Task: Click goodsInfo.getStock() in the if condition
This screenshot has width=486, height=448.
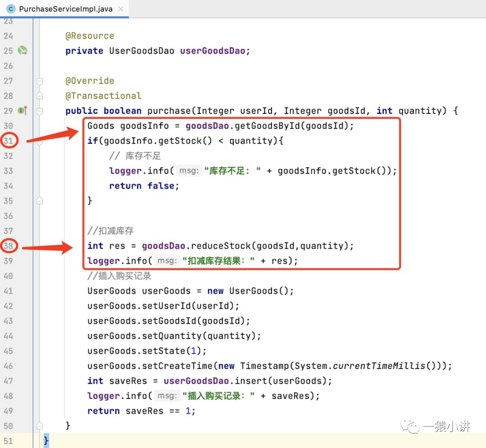Action: coord(158,141)
